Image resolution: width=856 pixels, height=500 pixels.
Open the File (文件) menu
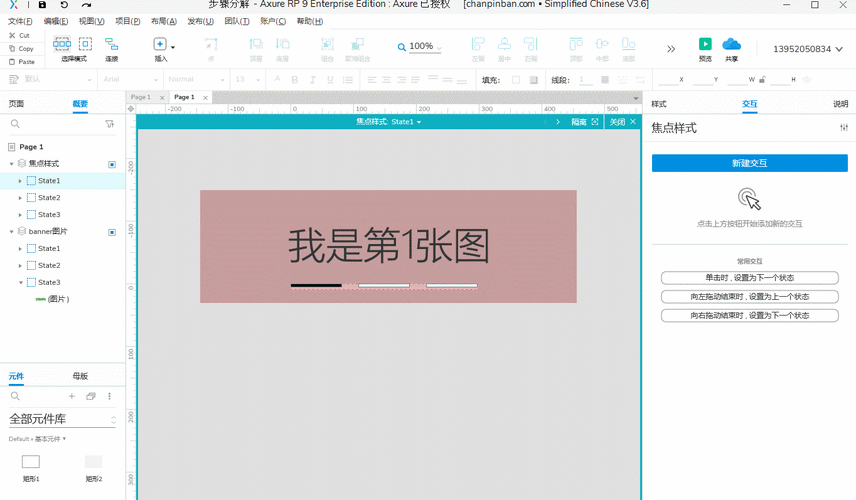(20, 21)
